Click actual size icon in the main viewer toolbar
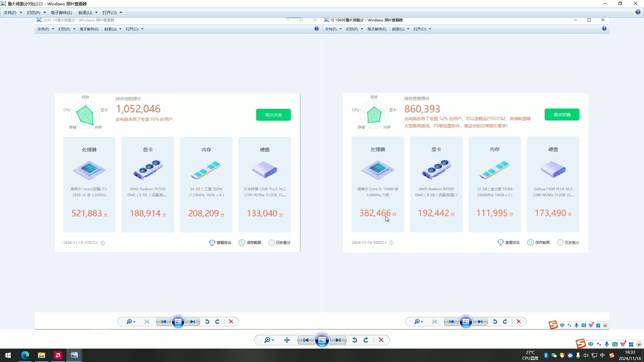Image resolution: width=644 pixels, height=362 pixels. coord(287,340)
